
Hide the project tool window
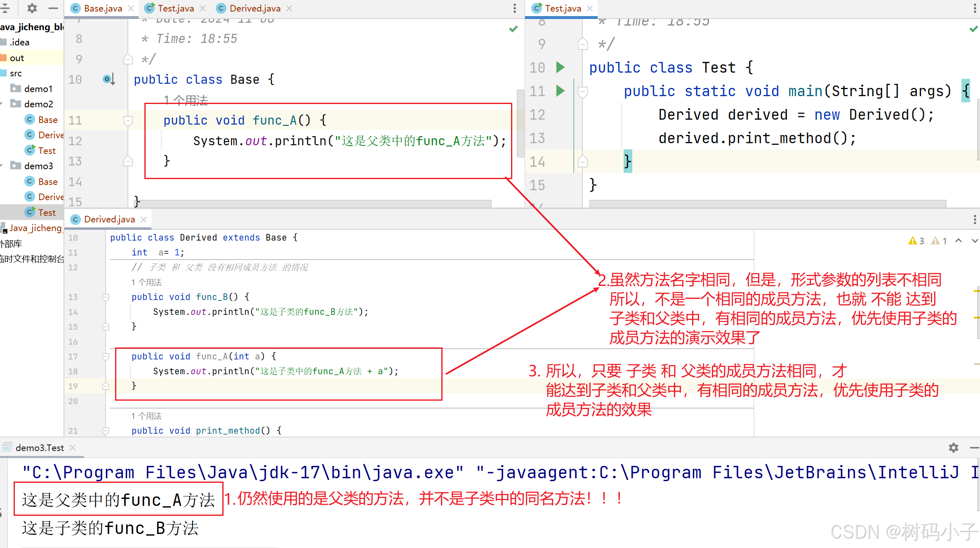point(53,8)
